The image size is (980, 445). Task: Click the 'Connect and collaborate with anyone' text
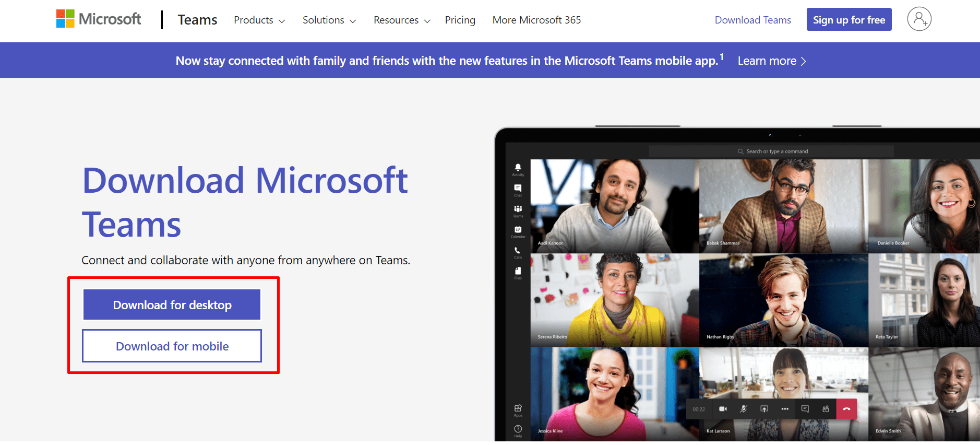[246, 260]
